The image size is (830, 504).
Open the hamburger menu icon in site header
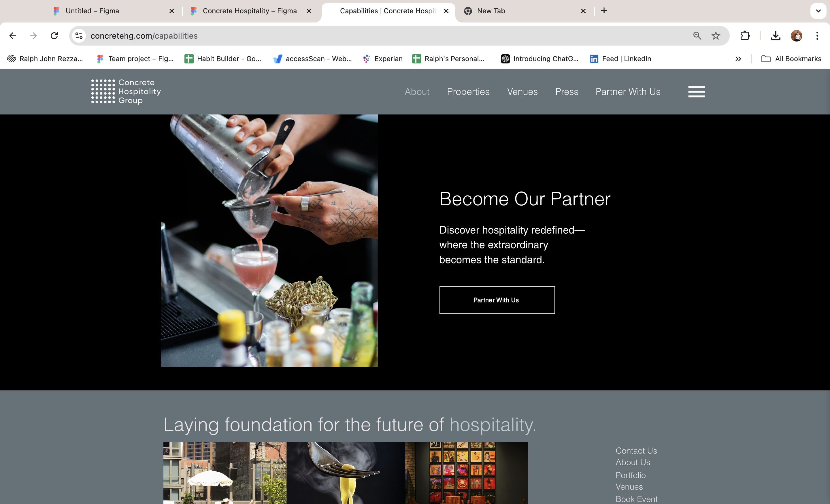pos(696,92)
